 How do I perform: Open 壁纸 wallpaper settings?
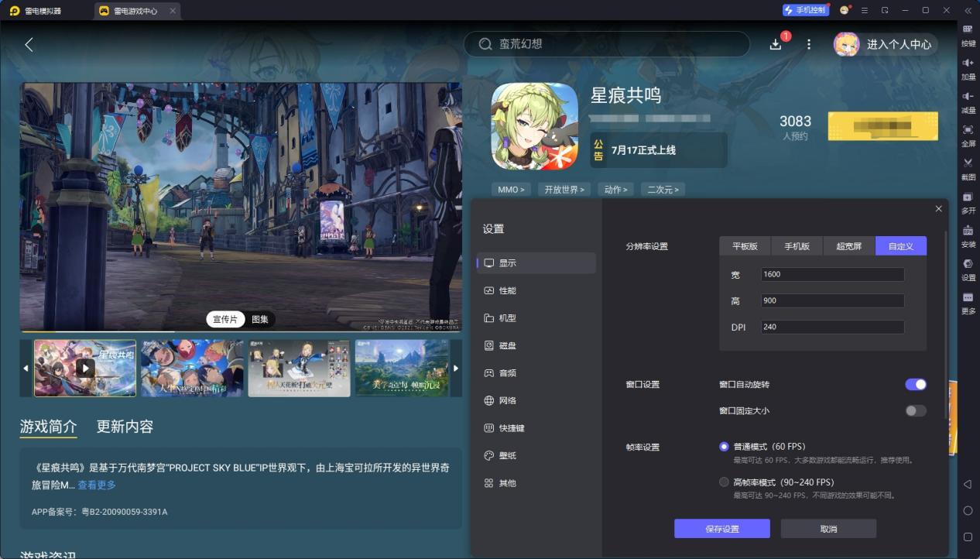536,455
